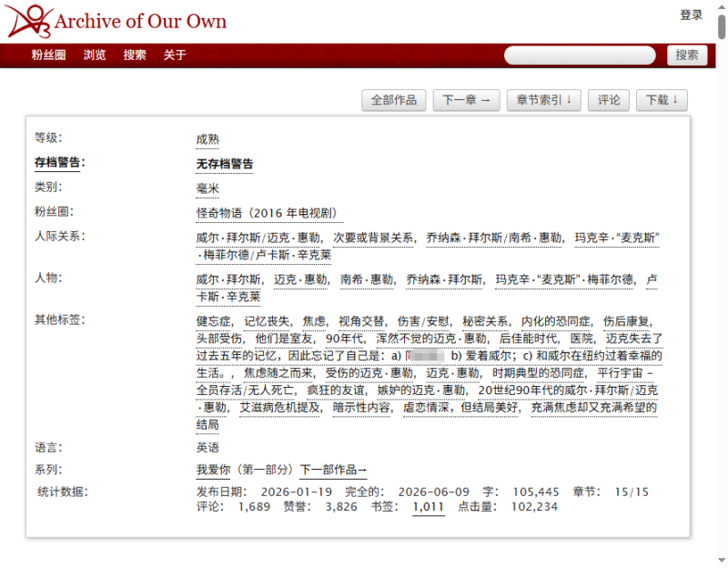Click the scrollbar down arrow
The height and width of the screenshot is (568, 728).
pyautogui.click(x=722, y=560)
